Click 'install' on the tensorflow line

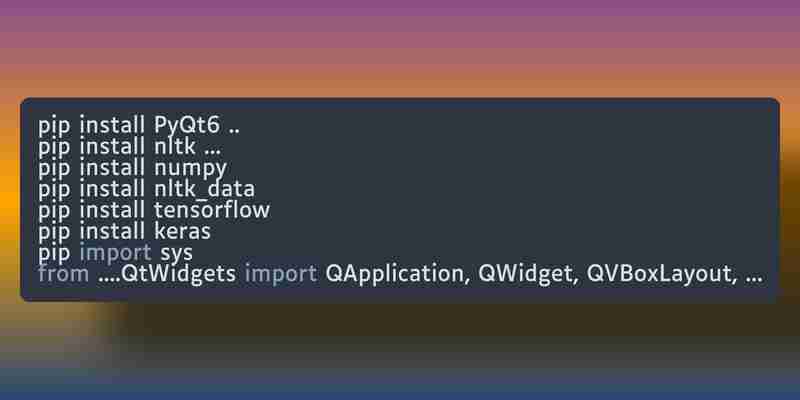(x=112, y=210)
